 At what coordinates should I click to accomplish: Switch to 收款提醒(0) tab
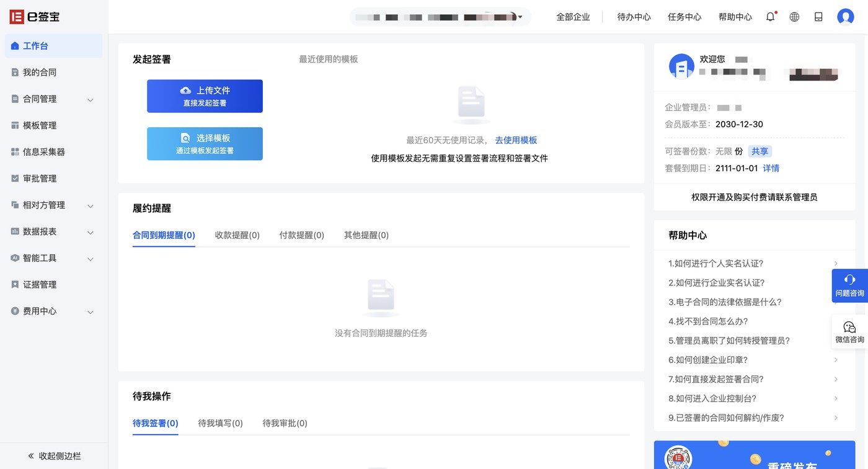pyautogui.click(x=237, y=235)
